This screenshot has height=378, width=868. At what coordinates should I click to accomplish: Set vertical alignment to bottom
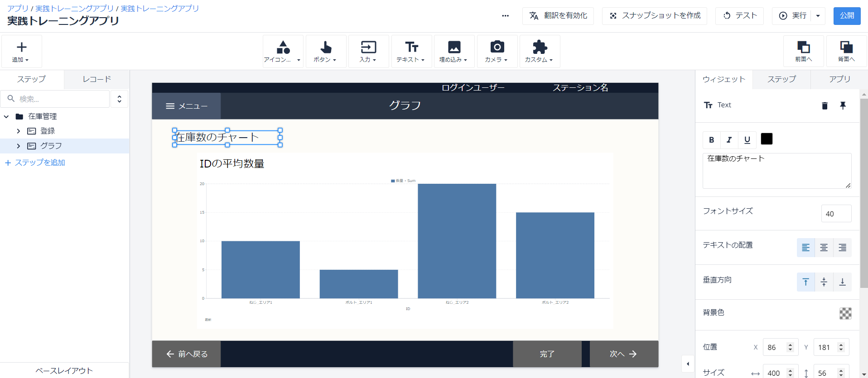coord(842,282)
